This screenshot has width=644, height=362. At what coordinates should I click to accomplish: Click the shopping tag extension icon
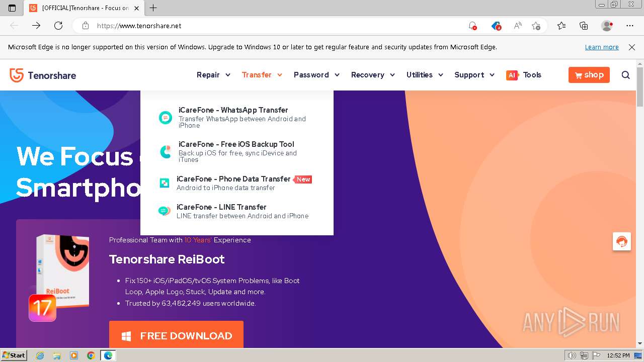click(x=496, y=26)
